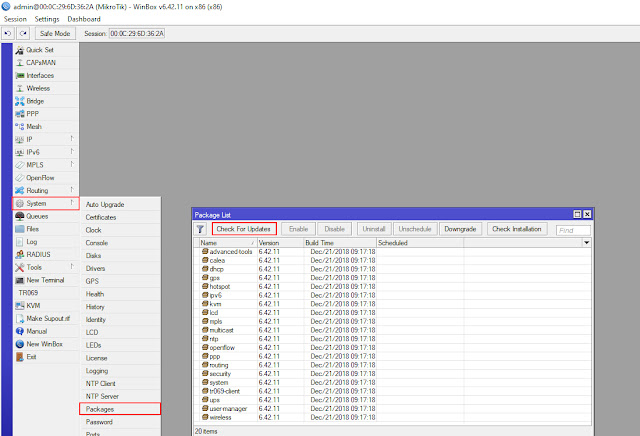Sort by the Version column header
Image resolution: width=640 pixels, height=436 pixels.
coord(280,242)
